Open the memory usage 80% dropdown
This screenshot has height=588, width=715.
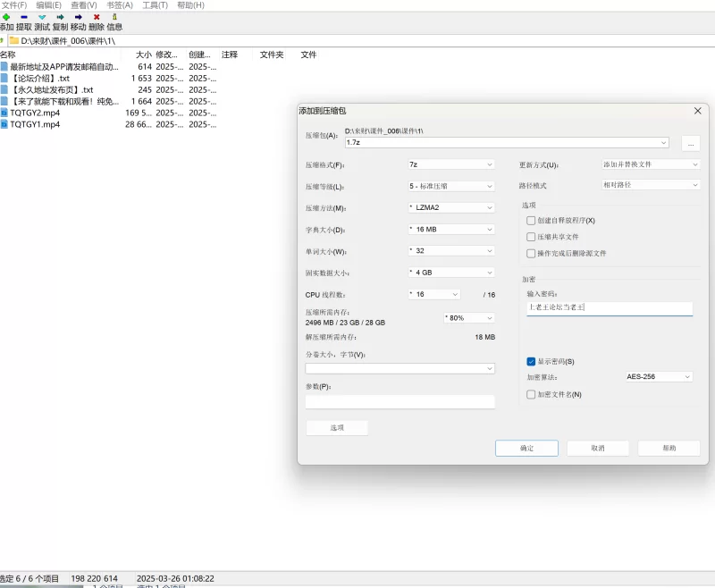click(469, 318)
